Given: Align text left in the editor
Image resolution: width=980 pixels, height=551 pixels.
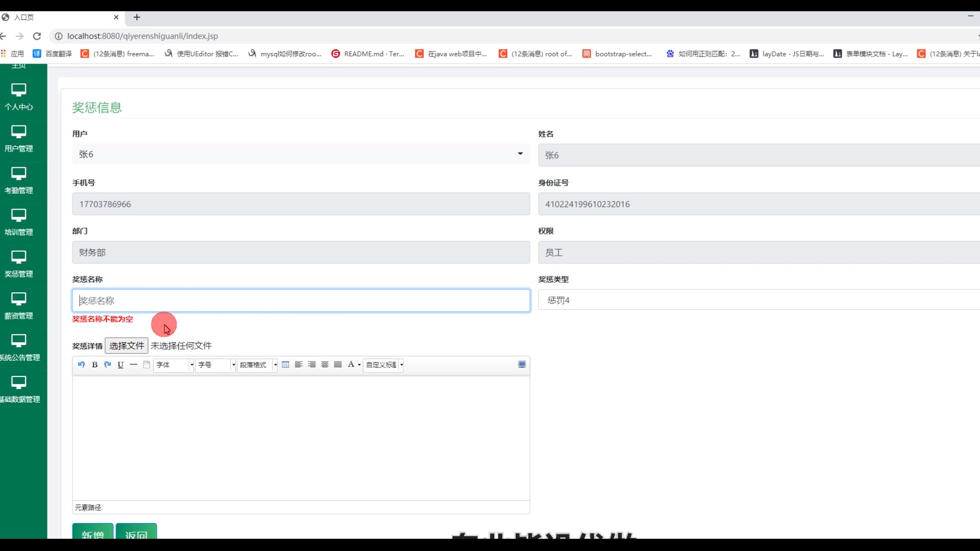Looking at the screenshot, I should 299,364.
